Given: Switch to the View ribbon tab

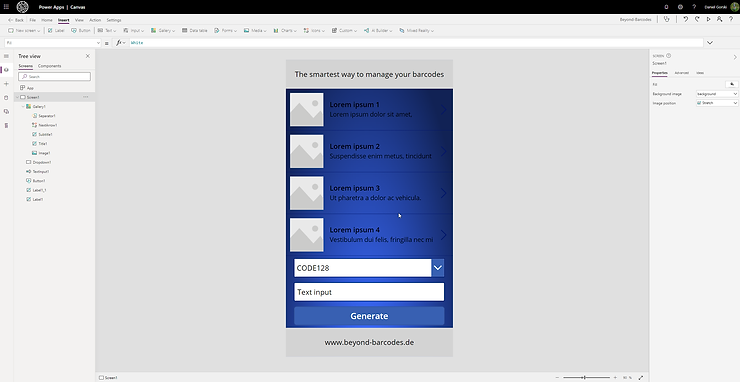Looking at the screenshot, I should pos(79,20).
